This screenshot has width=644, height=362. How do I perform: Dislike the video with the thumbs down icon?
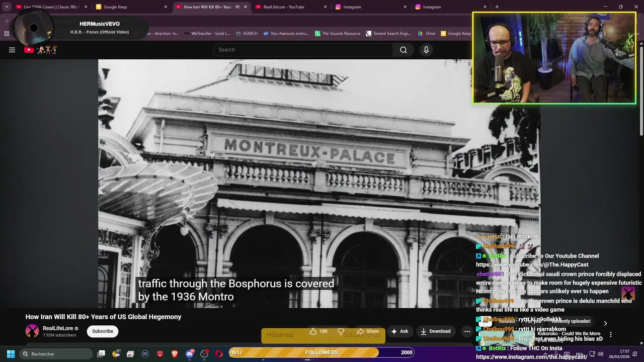[341, 331]
